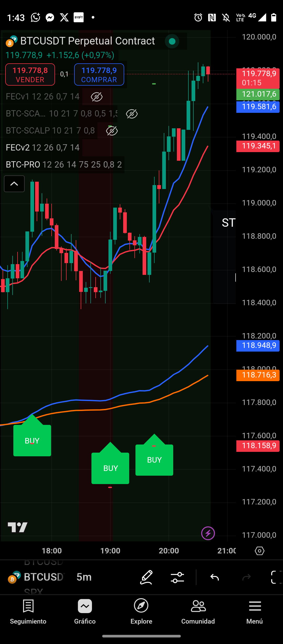The image size is (283, 644).
Task: Select the red 118.158,9 price label
Action: 258,446
